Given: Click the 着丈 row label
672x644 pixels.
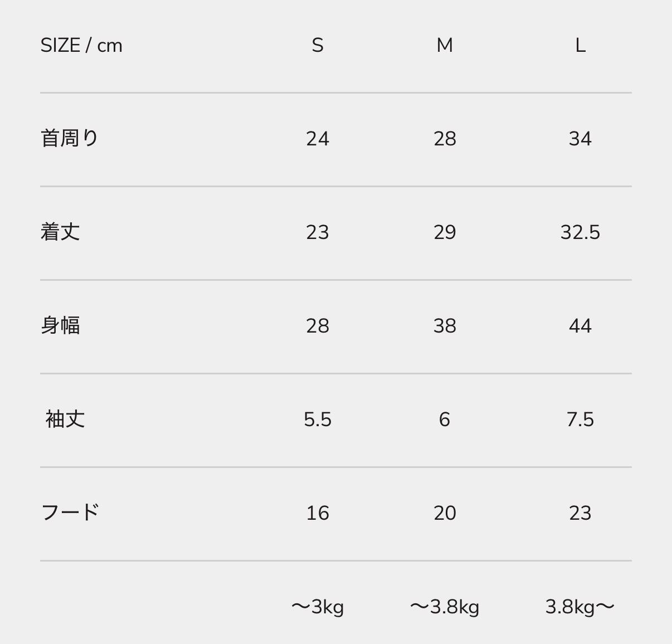Looking at the screenshot, I should (x=60, y=232).
